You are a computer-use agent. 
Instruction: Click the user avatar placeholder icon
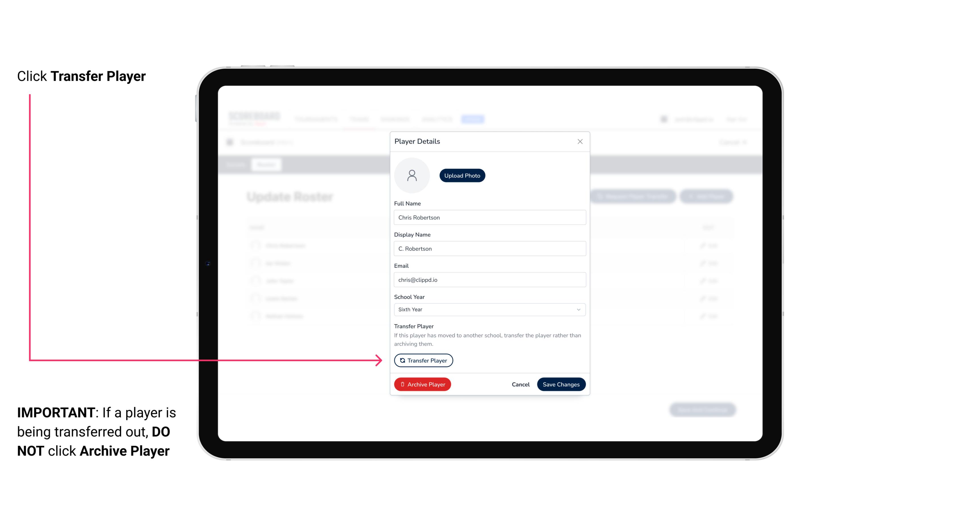tap(412, 175)
